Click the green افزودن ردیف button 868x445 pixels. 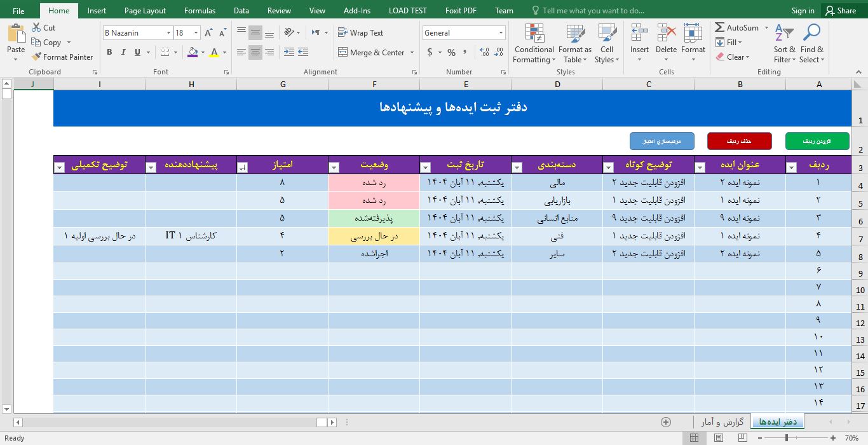point(817,141)
